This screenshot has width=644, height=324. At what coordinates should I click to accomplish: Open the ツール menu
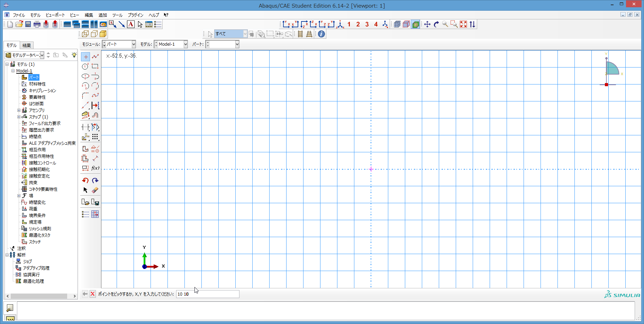tap(117, 15)
